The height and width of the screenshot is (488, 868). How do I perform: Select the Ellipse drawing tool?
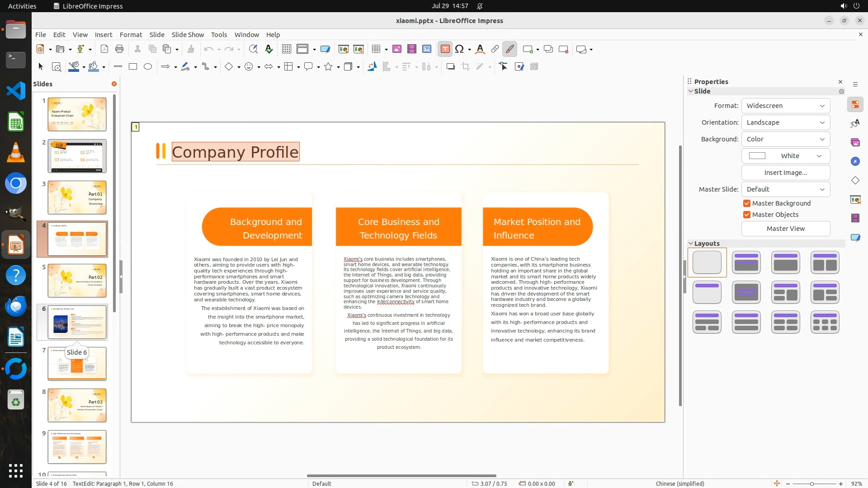pos(148,67)
